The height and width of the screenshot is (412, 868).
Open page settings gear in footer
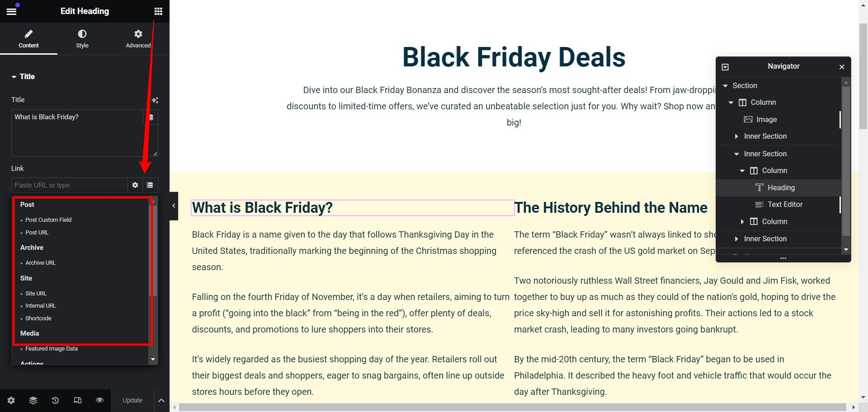[x=11, y=400]
